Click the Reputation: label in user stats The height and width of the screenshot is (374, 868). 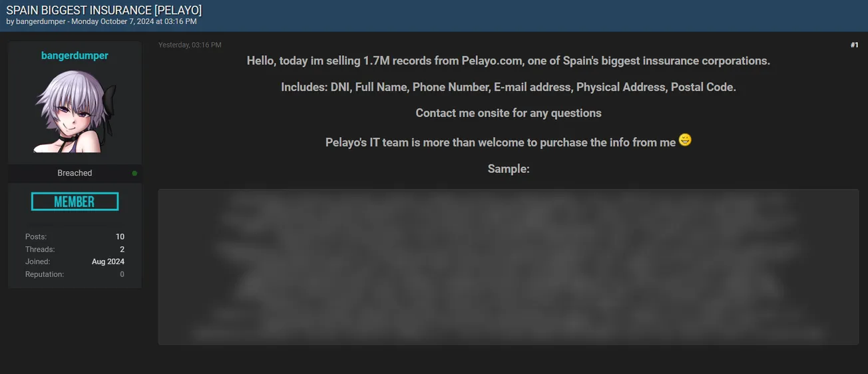coord(45,274)
